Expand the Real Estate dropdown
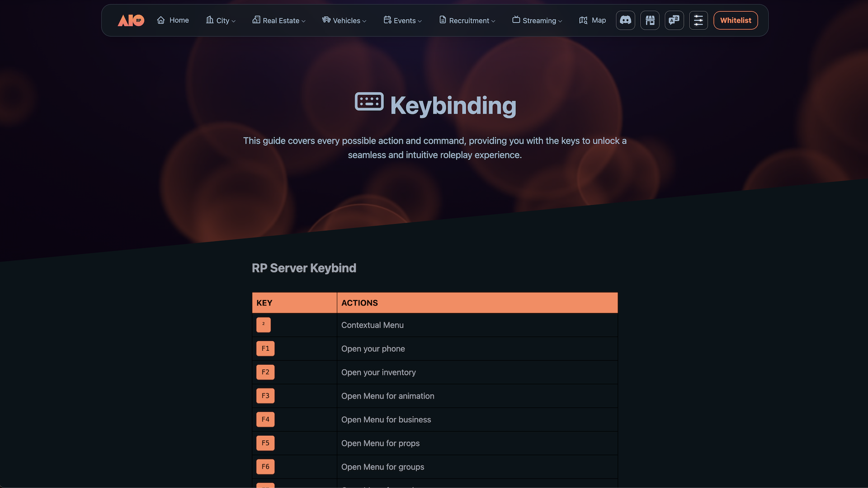This screenshot has height=488, width=868. point(279,20)
